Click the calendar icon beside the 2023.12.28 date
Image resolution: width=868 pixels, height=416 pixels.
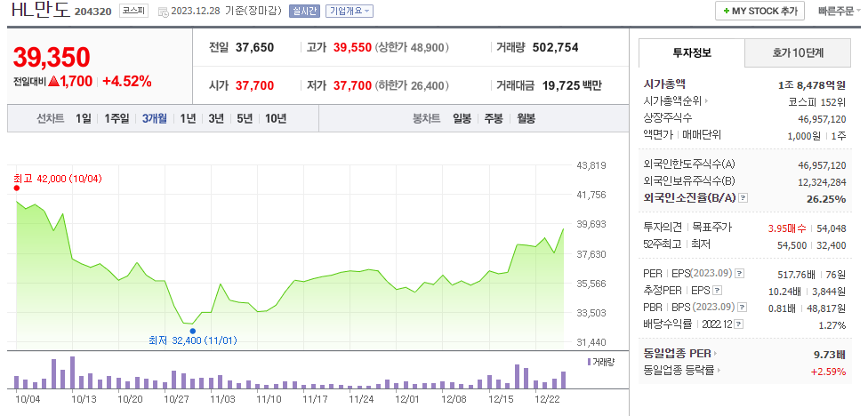click(163, 12)
